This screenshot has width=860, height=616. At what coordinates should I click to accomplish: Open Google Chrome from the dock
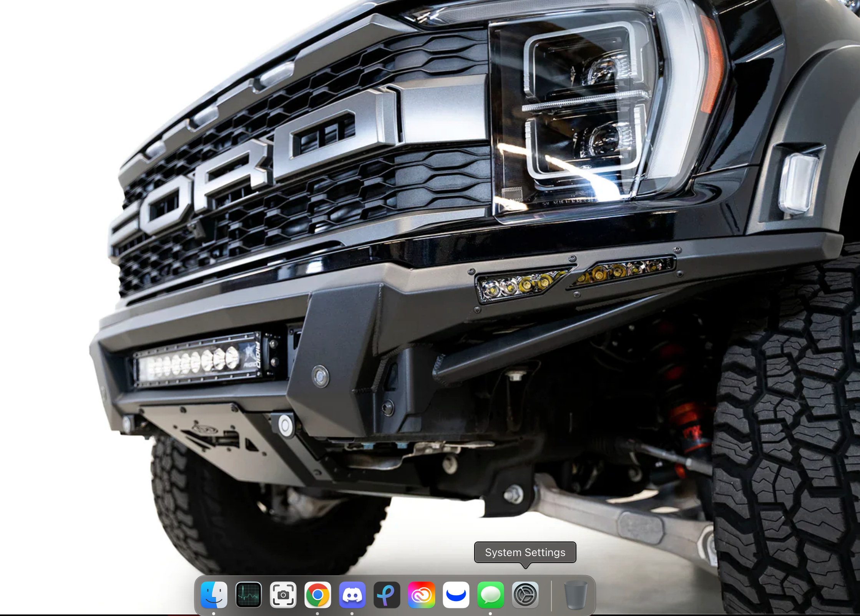click(x=318, y=595)
